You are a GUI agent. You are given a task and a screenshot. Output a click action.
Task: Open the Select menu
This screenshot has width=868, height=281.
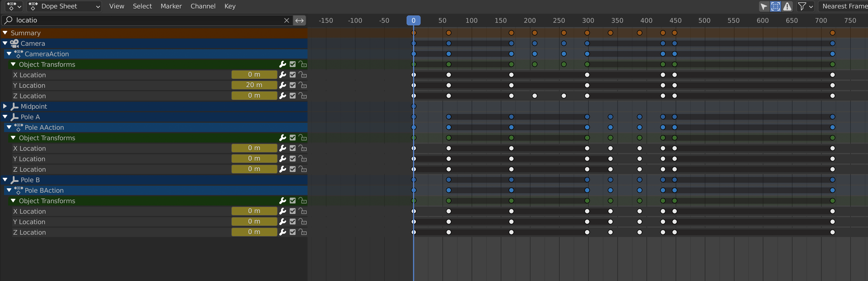click(142, 6)
